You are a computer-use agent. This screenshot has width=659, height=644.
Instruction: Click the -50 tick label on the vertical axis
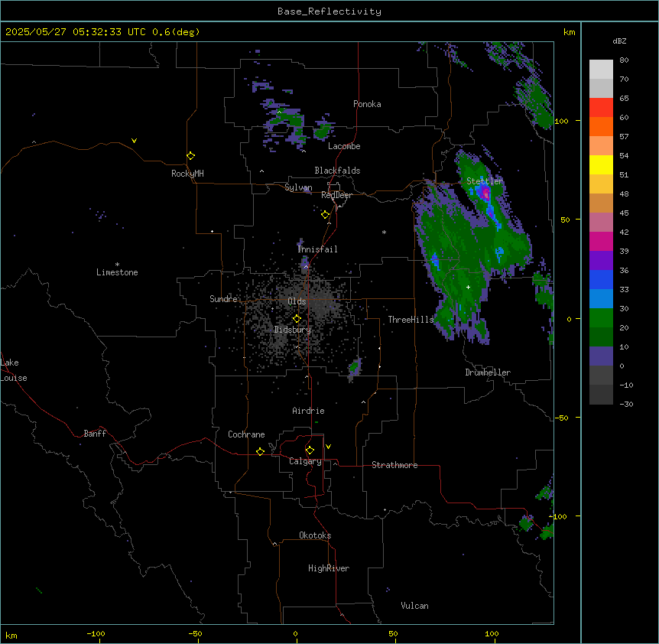point(561,418)
